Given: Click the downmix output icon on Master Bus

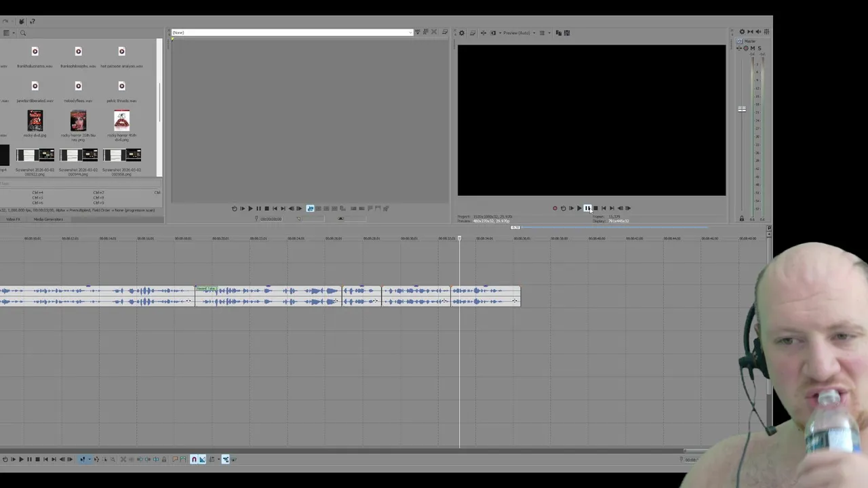Looking at the screenshot, I should point(750,32).
